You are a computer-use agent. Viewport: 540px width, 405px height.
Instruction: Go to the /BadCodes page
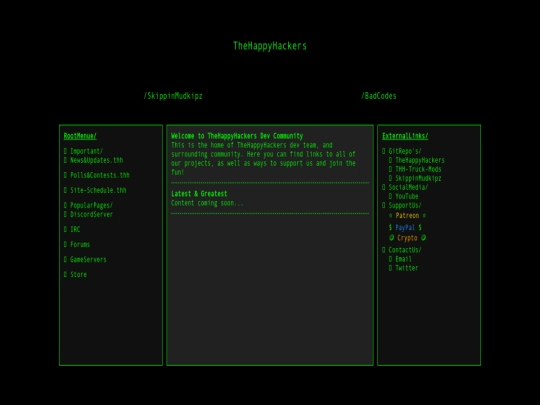point(378,96)
